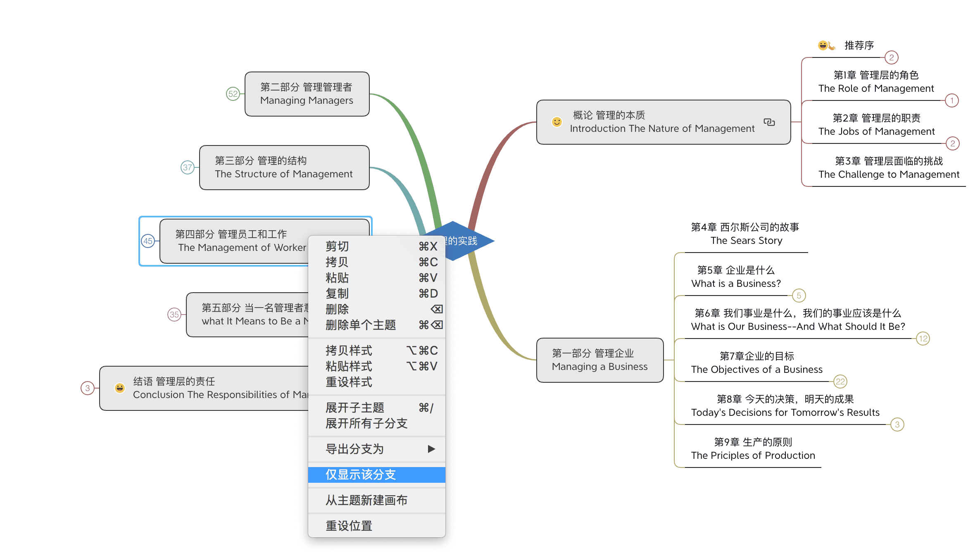Collapse the 2 badge next to 推荐序

point(892,58)
